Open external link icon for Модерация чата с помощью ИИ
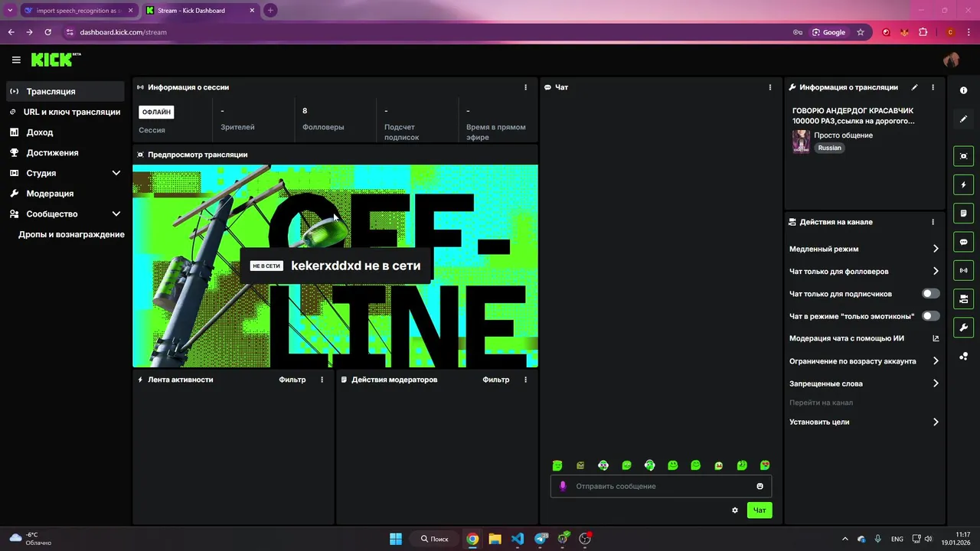This screenshot has height=551, width=980. point(936,338)
